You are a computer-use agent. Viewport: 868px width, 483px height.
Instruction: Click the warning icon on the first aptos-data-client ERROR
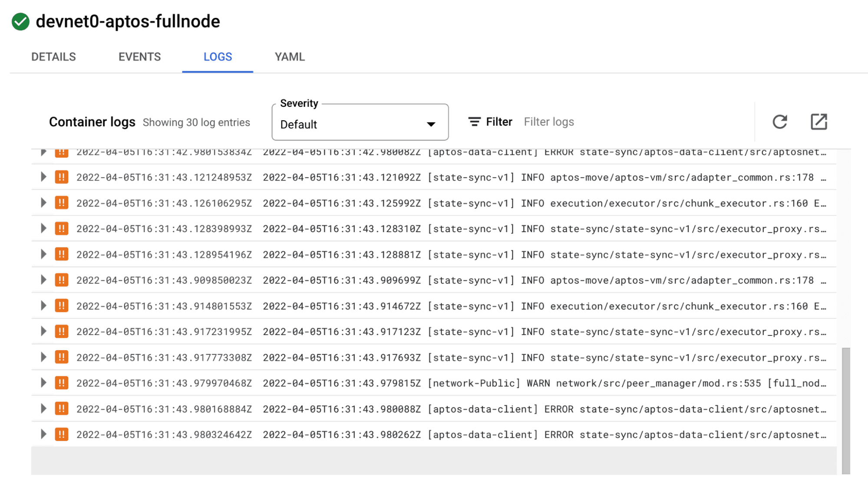click(x=62, y=152)
